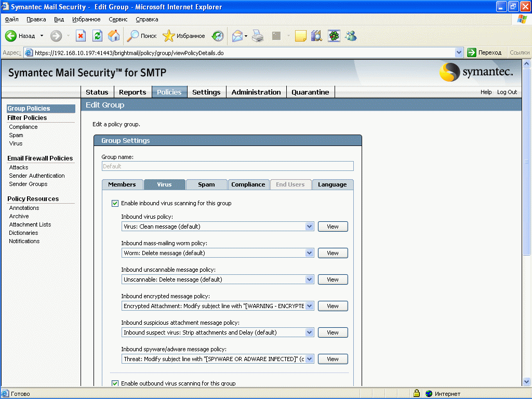
Task: Expand Inbound unscannable message policy dropdown
Action: pos(309,279)
